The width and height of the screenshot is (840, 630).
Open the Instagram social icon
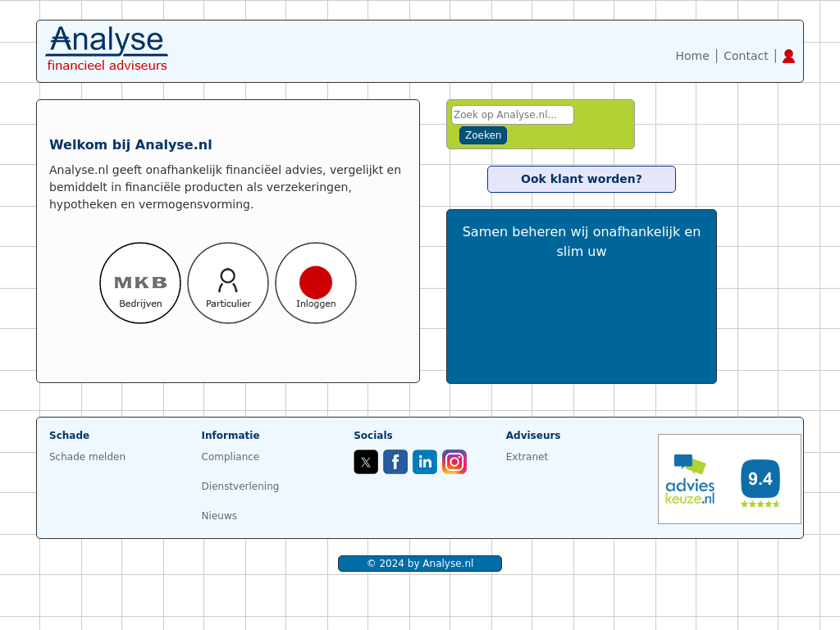[x=454, y=462]
